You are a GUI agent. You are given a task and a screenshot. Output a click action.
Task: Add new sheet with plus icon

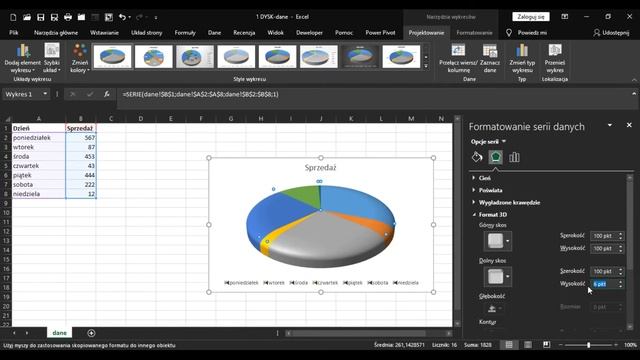[91, 333]
